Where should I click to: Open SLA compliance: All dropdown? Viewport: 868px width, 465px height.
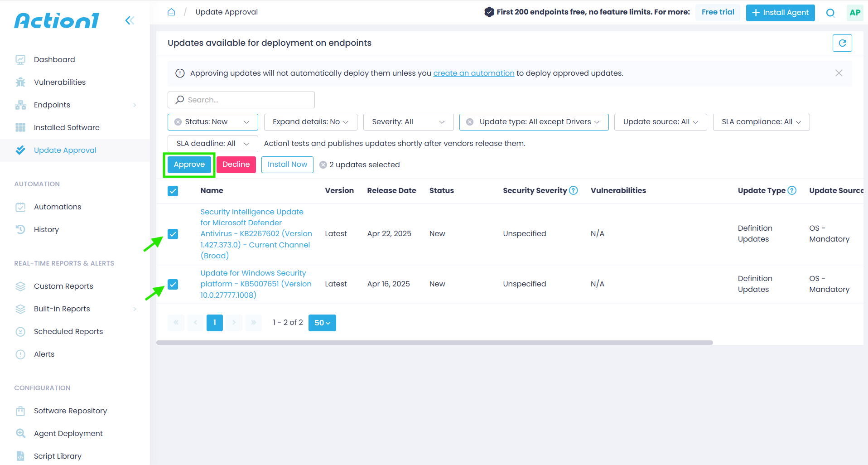(x=761, y=122)
